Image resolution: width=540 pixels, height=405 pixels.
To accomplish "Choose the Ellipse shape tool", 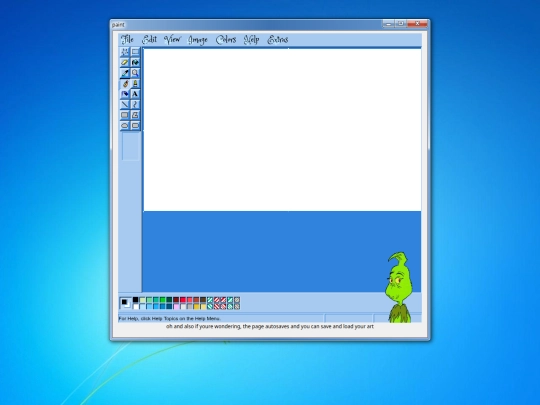I will [x=125, y=125].
